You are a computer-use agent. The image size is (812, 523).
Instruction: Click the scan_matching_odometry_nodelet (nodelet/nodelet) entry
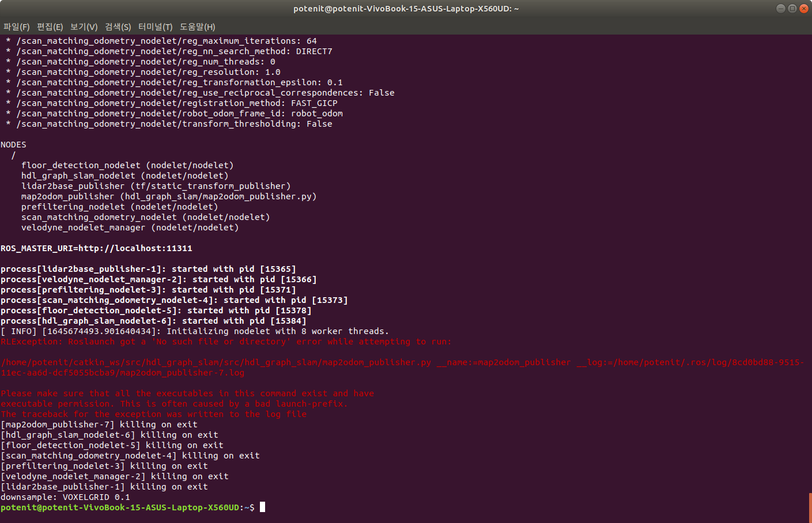146,217
